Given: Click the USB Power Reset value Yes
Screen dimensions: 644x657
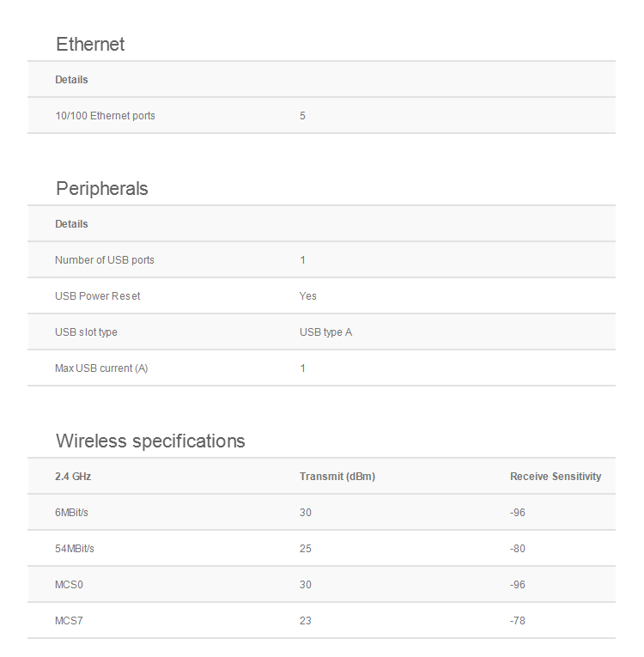Looking at the screenshot, I should coord(307,296).
